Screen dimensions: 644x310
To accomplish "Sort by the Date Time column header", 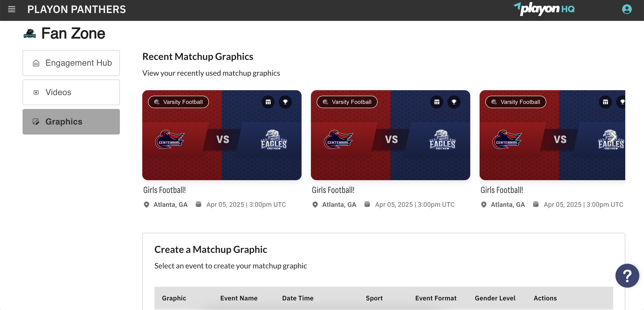I will (298, 298).
